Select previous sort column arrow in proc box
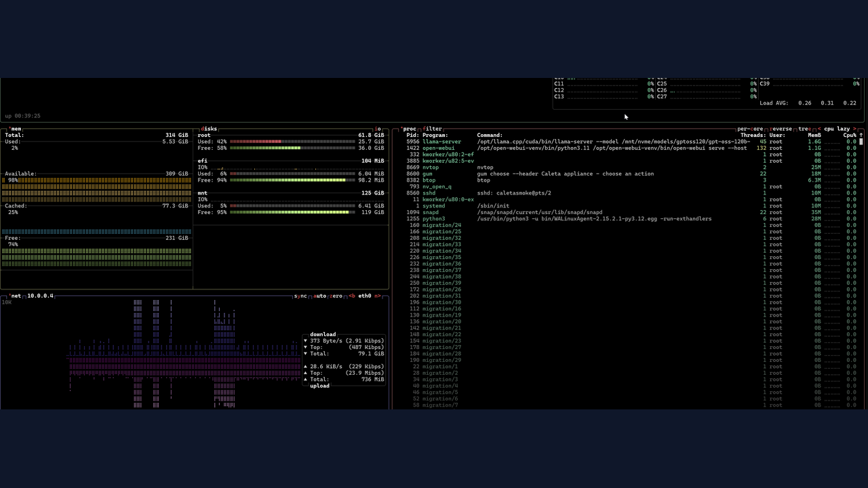The width and height of the screenshot is (868, 488). pos(819,129)
